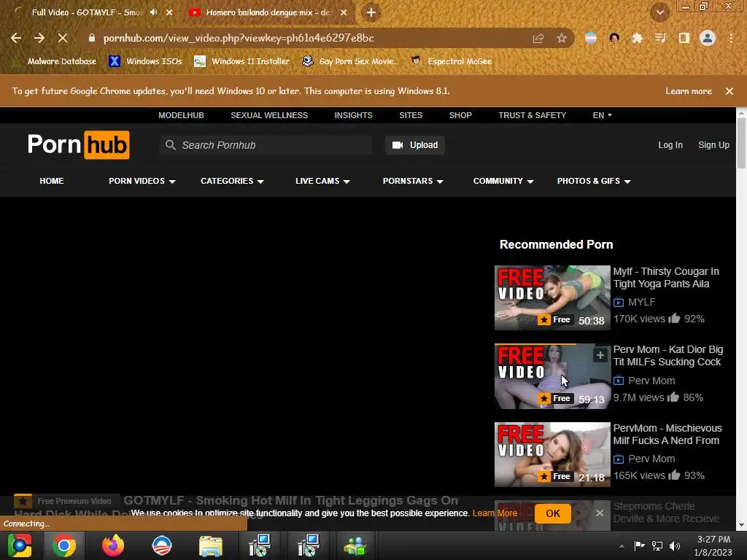The image size is (747, 560).
Task: Click the face avatar extension icon
Action: pyautogui.click(x=614, y=38)
